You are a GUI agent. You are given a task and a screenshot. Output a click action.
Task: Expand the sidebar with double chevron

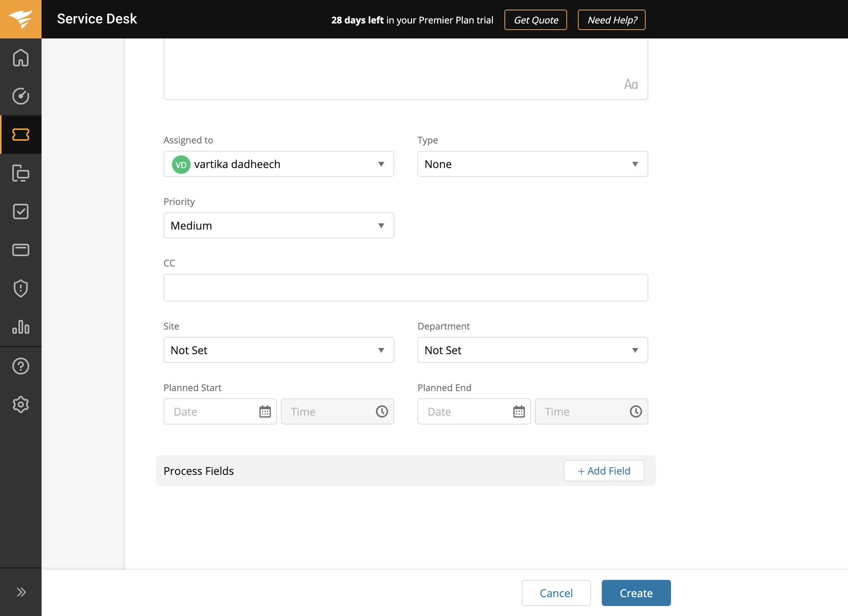[21, 592]
